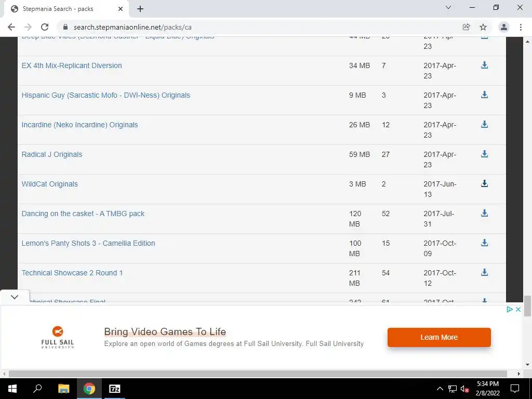Open the notification center
Image resolution: width=532 pixels, height=399 pixels.
[515, 389]
